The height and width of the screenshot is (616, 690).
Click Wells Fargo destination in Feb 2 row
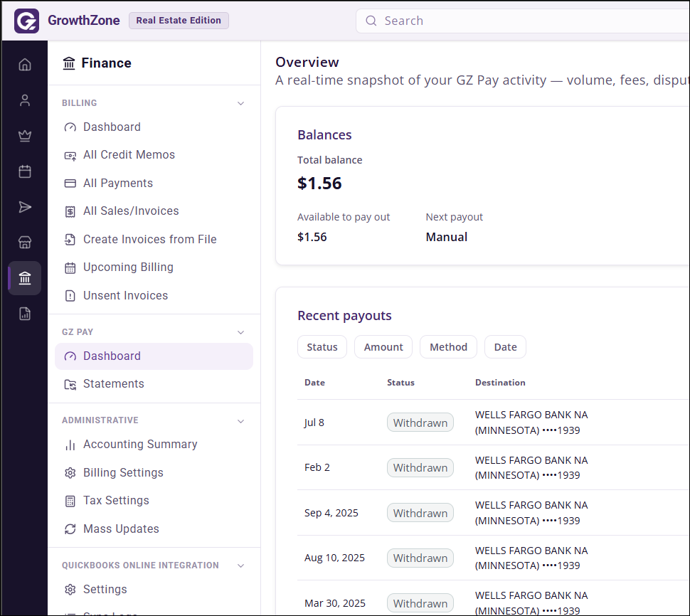(x=531, y=468)
